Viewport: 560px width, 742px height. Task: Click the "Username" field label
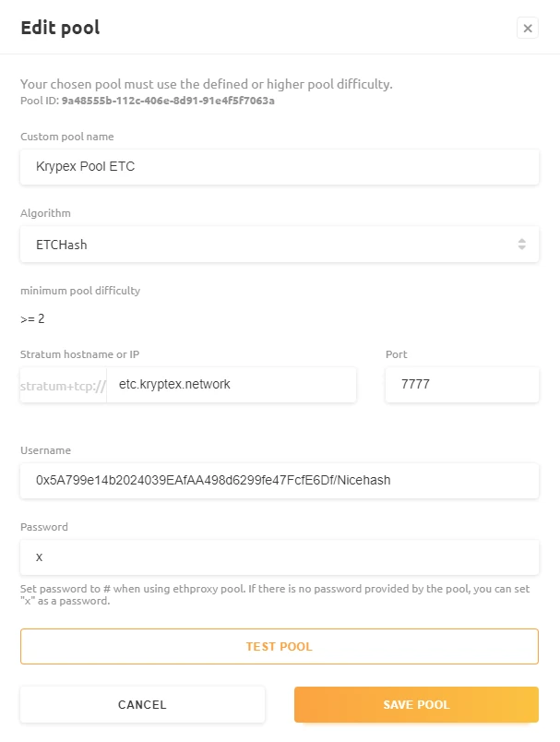tap(45, 450)
